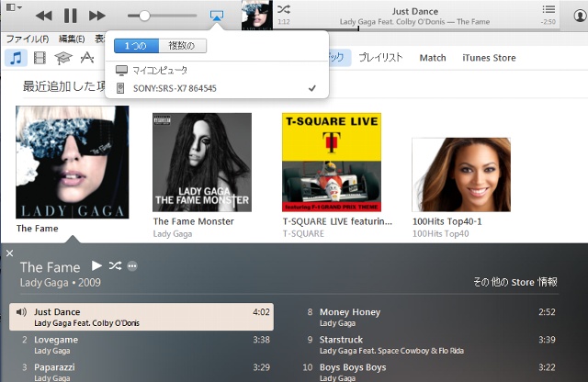Click the 2:52 duration of Money Honey
This screenshot has height=382, width=588.
coord(547,312)
